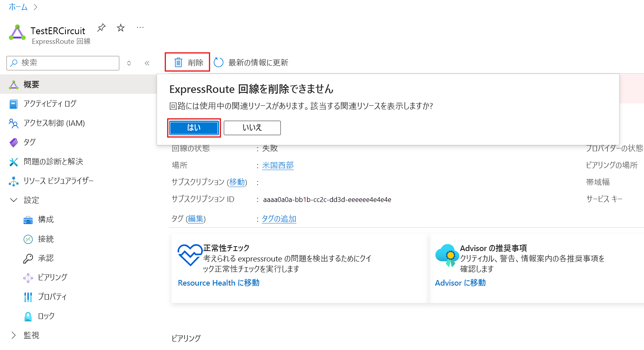Viewport: 644px width, 350px height.
Task: Decline with the いいえ button
Action: point(252,128)
